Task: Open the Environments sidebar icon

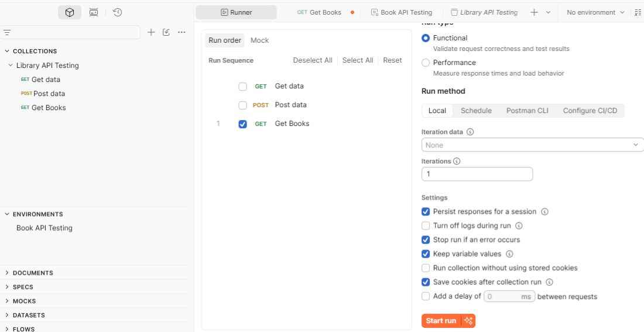Action: pos(94,12)
